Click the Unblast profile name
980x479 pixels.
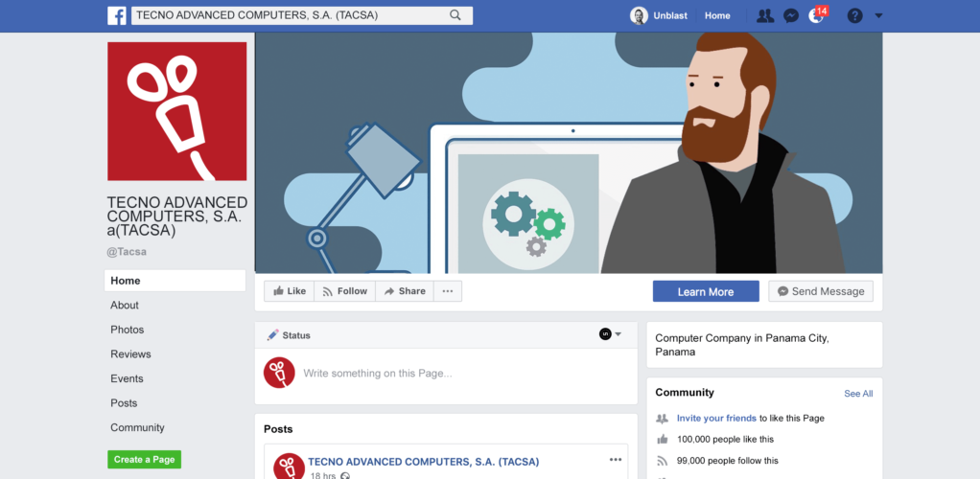[x=670, y=15]
